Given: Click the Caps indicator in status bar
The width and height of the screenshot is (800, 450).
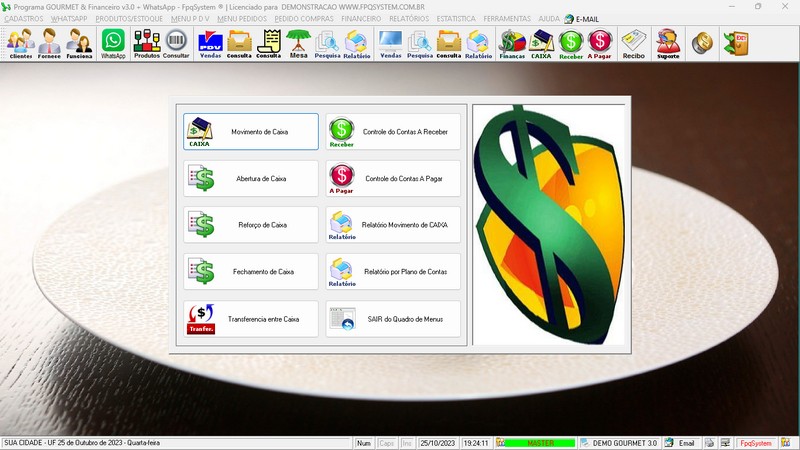Looking at the screenshot, I should (386, 443).
